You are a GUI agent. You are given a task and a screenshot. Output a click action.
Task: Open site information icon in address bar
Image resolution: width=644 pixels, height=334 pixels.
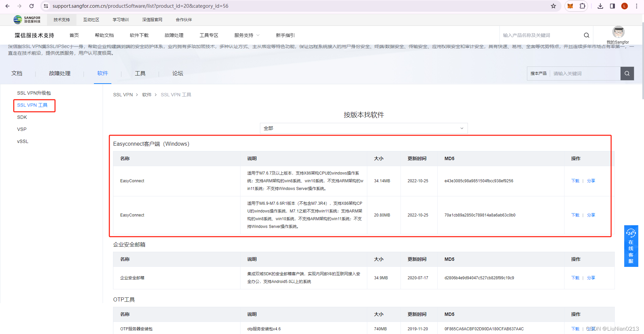click(x=46, y=6)
